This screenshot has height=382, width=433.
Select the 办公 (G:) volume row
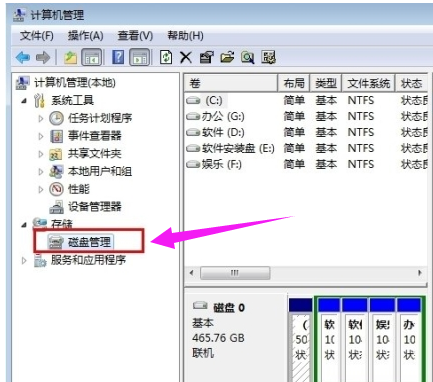click(x=306, y=116)
